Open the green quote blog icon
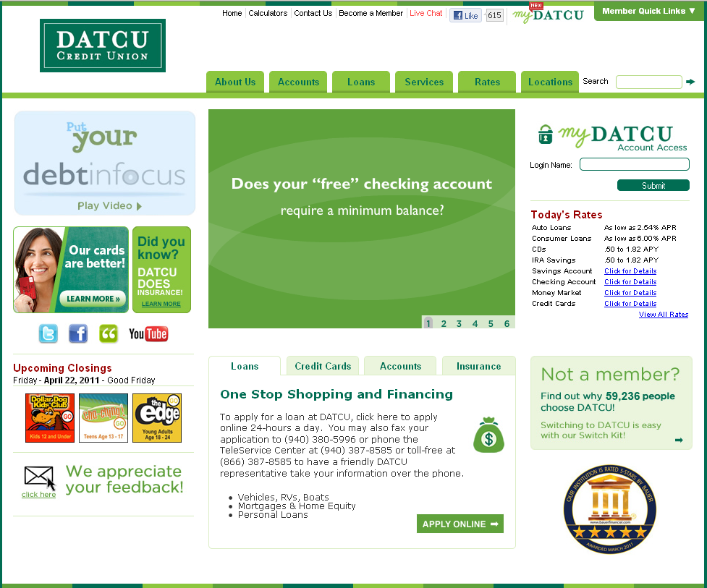707x588 pixels. tap(109, 334)
